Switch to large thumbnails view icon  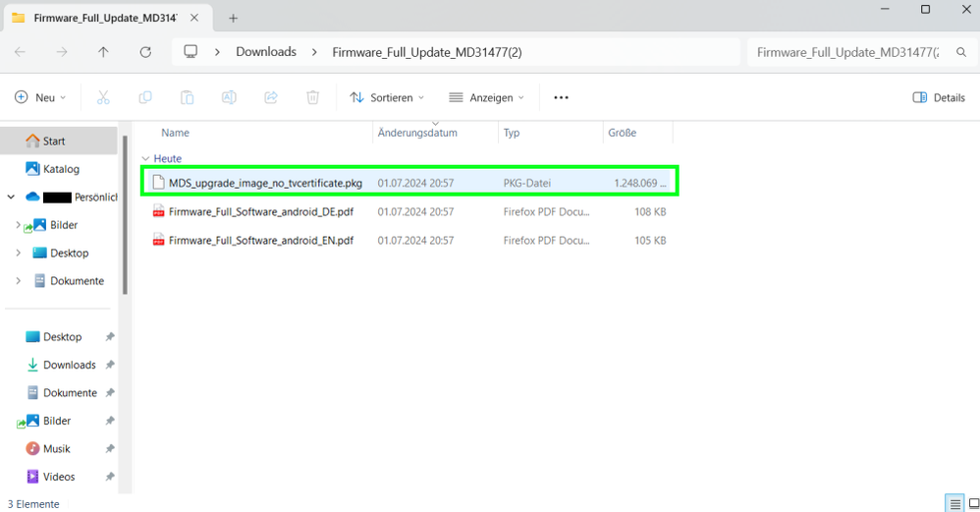tap(972, 504)
